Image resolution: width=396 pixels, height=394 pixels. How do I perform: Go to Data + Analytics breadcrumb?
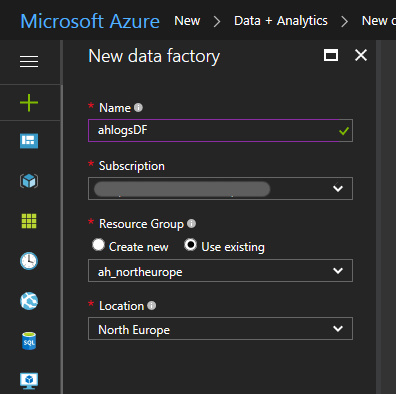pyautogui.click(x=281, y=21)
